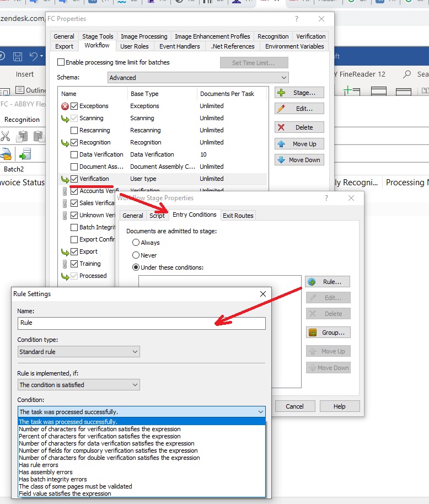Click the pencil Edit stage button
This screenshot has height=504, width=429.
coord(299,109)
